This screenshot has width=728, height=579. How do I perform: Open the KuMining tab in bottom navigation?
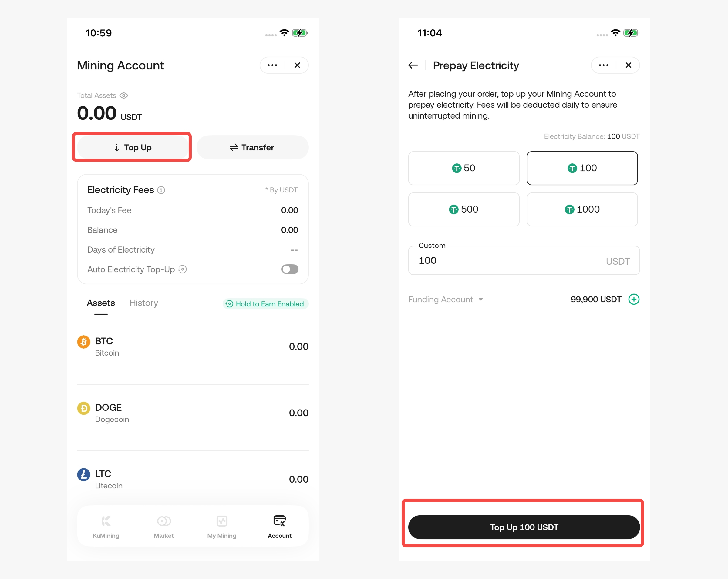(x=106, y=526)
